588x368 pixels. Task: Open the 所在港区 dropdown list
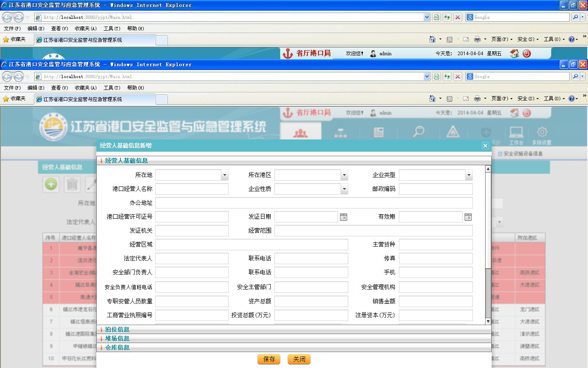[344, 175]
